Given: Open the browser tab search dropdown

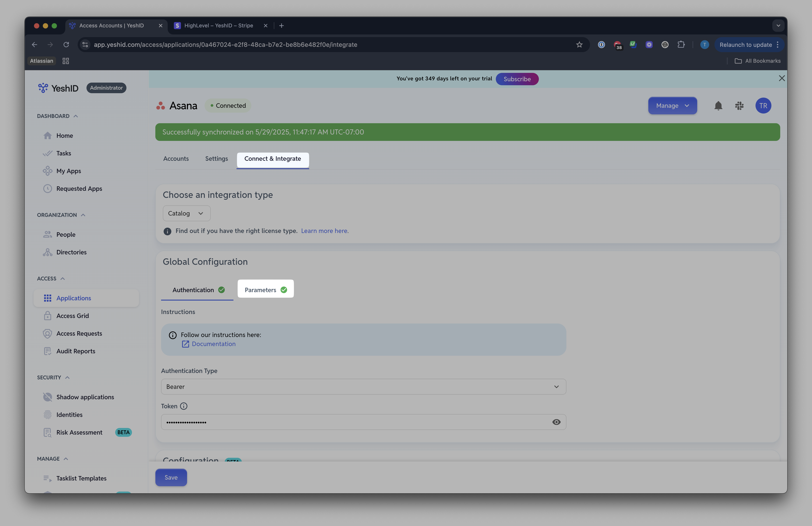Looking at the screenshot, I should 778,26.
